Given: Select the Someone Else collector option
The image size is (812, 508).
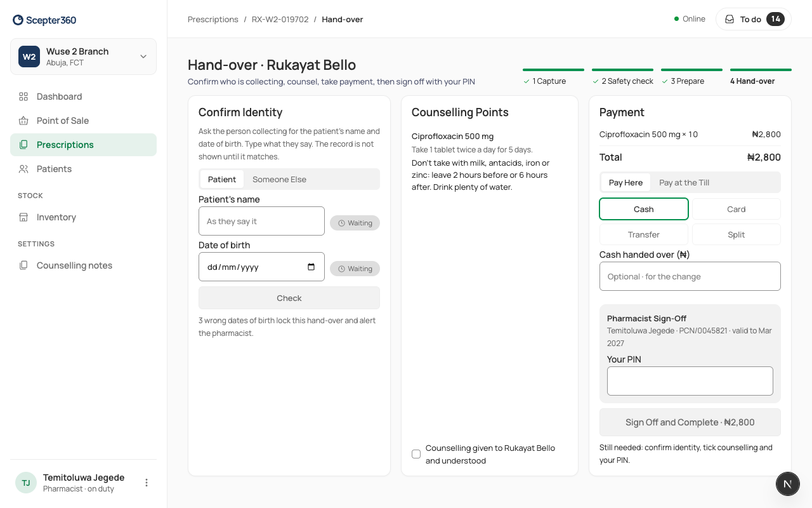Looking at the screenshot, I should pyautogui.click(x=279, y=179).
